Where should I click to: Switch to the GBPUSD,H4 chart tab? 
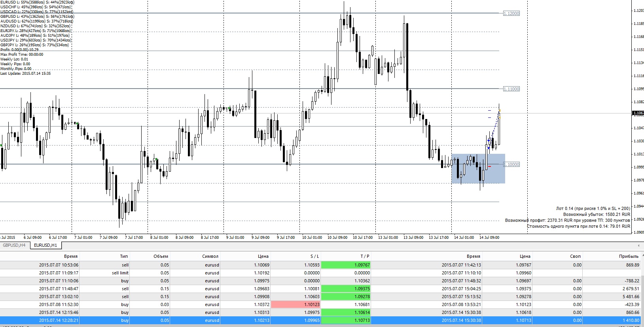pyautogui.click(x=14, y=245)
